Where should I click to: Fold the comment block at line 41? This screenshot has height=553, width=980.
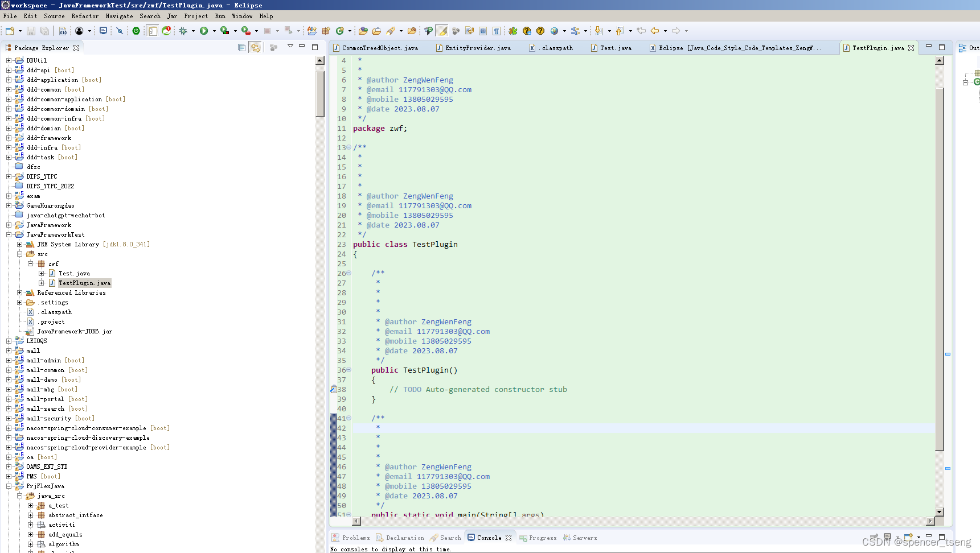(348, 418)
